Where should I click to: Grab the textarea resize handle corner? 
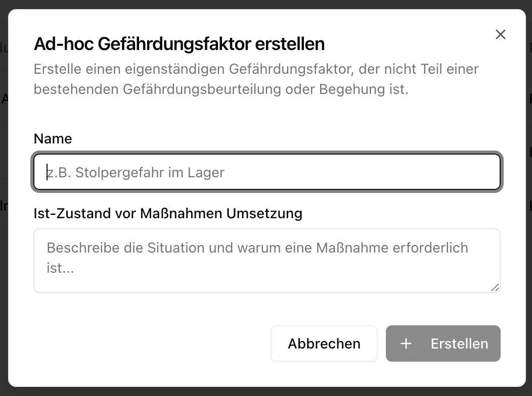click(x=495, y=287)
